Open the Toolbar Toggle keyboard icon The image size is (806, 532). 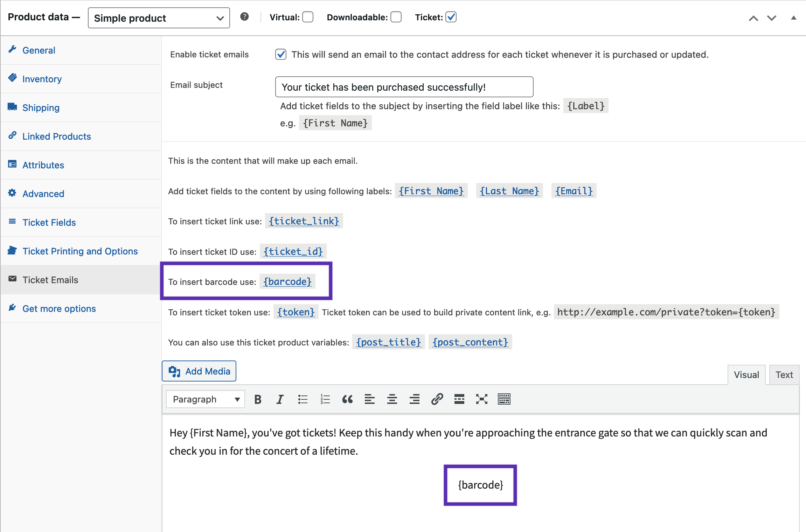pos(504,399)
